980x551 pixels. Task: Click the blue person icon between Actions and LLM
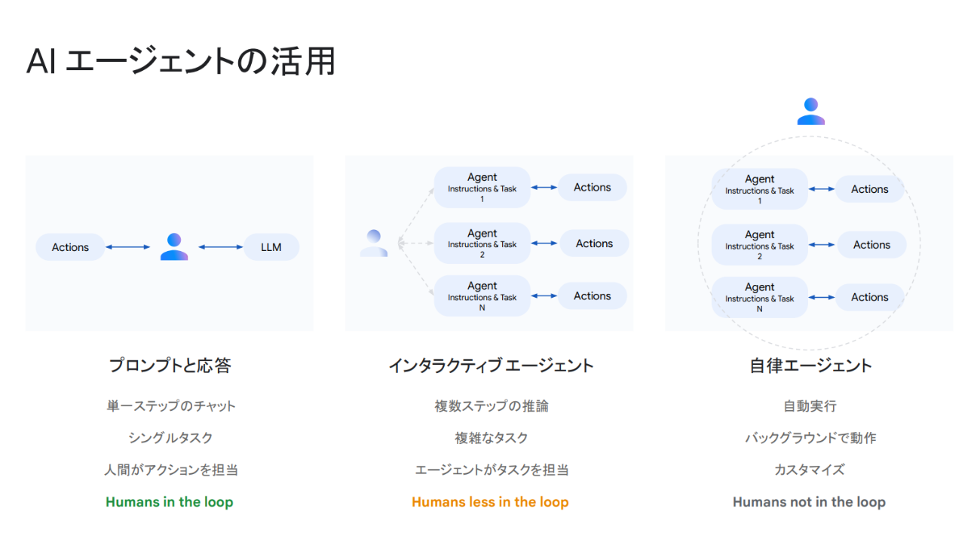(x=174, y=246)
